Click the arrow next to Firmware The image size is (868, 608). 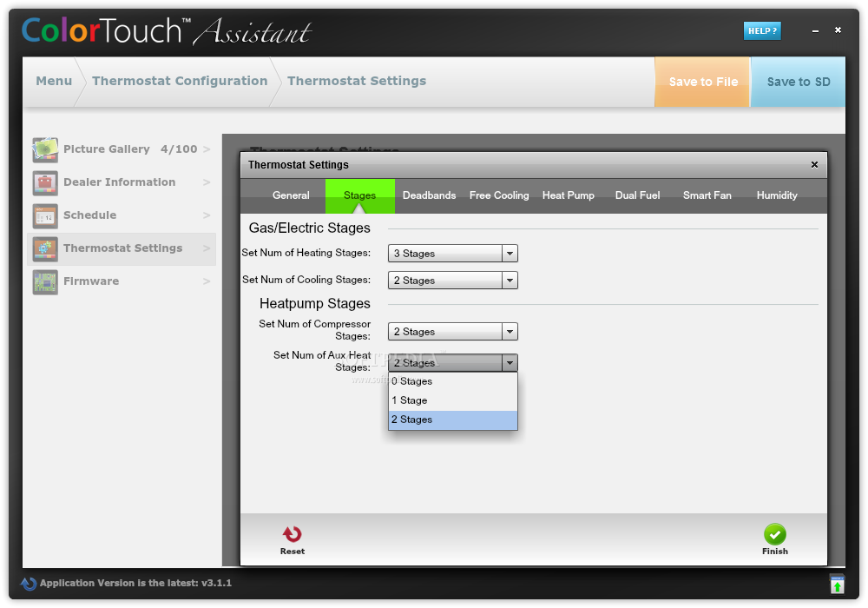click(207, 281)
